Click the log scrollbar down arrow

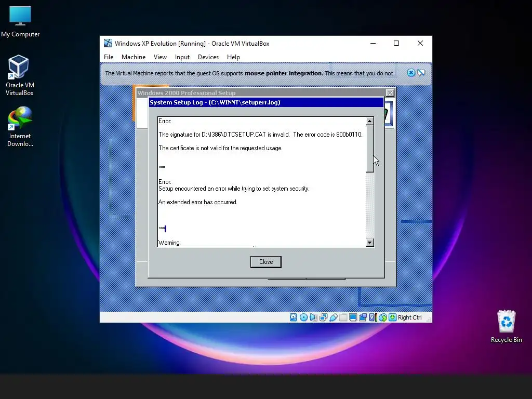pyautogui.click(x=370, y=242)
